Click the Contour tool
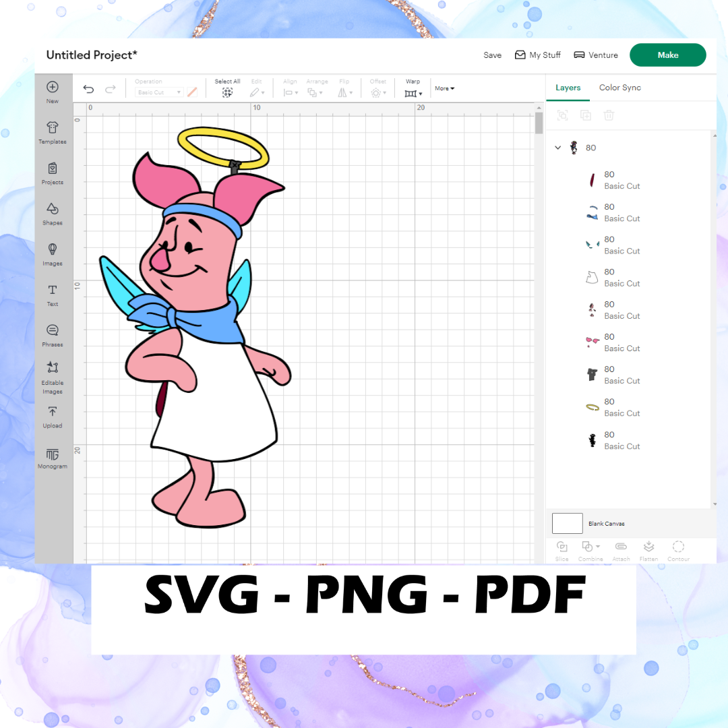Screen dimensions: 728x728 [x=678, y=551]
